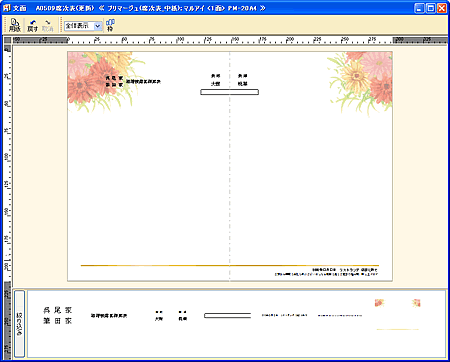The image size is (450, 362).
Task: Click the 用紙 paper icon in toolbar
Action: [x=14, y=25]
